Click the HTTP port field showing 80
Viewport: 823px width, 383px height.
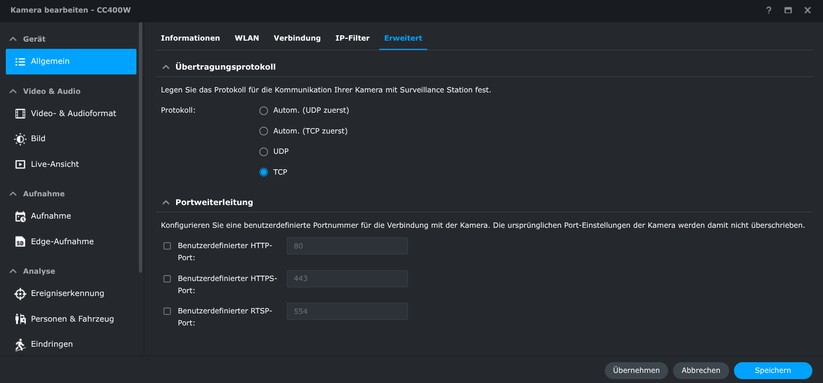pyautogui.click(x=347, y=246)
